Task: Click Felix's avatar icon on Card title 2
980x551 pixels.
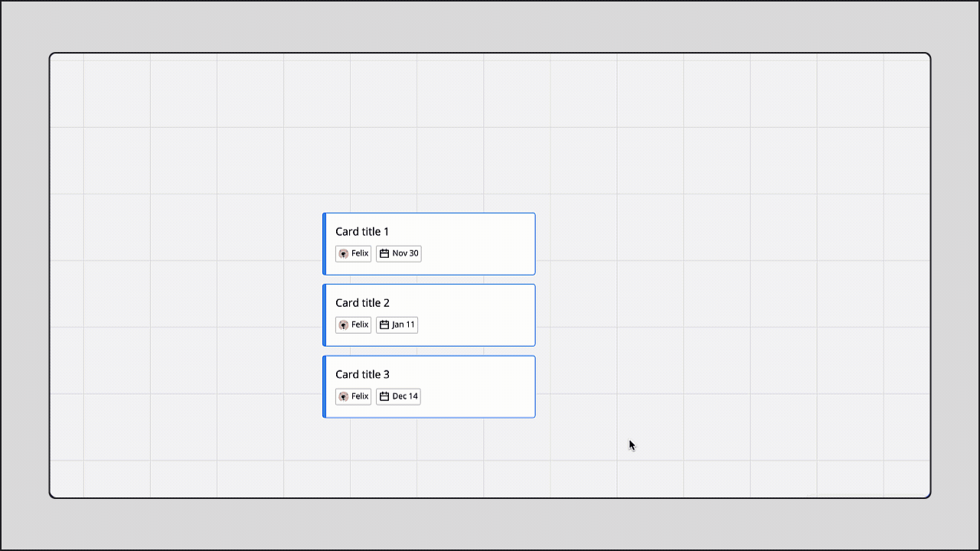Action: coord(344,325)
